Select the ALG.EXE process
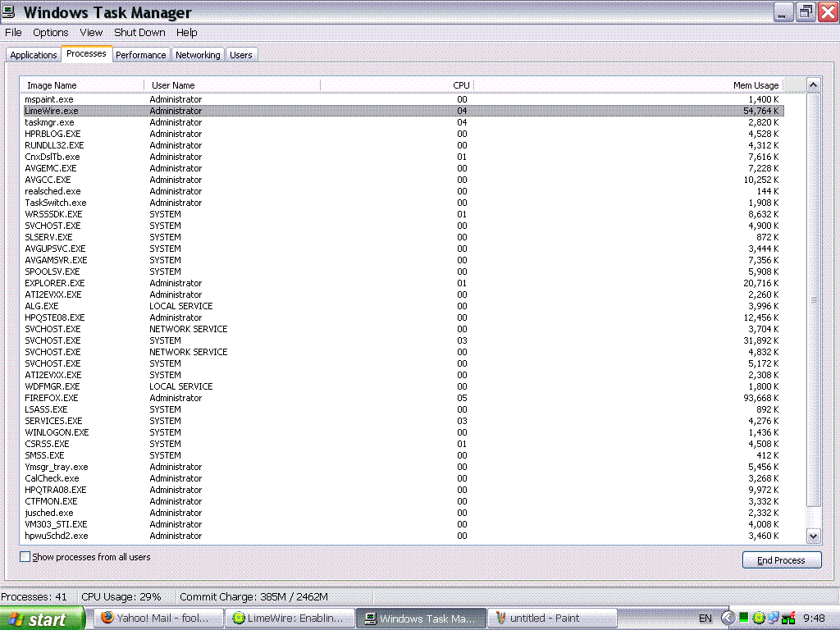This screenshot has width=840, height=630. (41, 306)
